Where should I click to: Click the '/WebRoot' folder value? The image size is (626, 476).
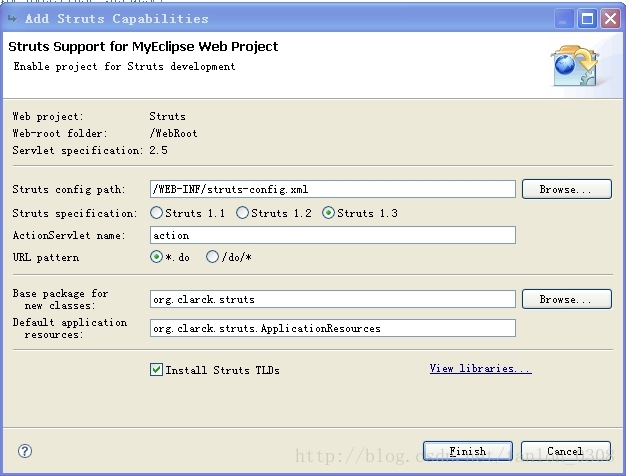click(x=173, y=133)
